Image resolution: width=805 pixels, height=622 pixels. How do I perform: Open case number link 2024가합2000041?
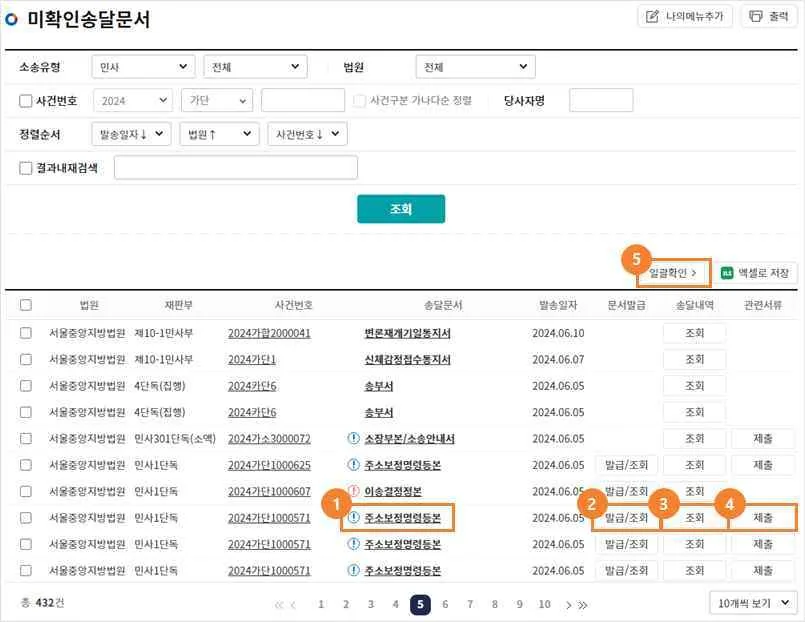tap(270, 333)
